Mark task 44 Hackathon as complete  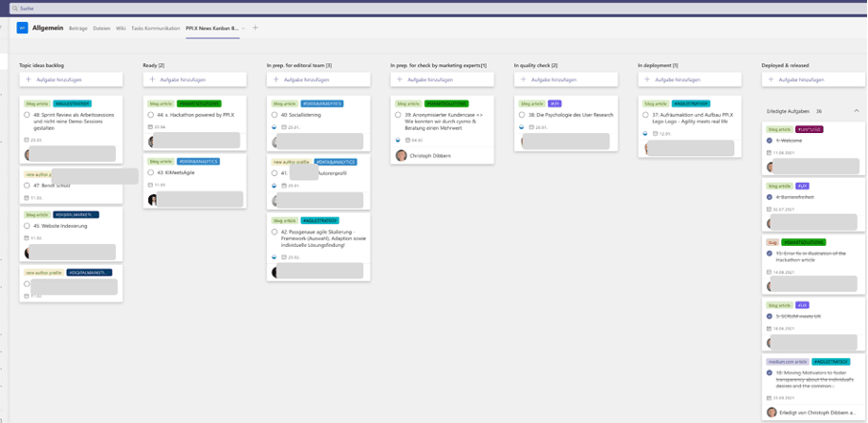tap(151, 115)
